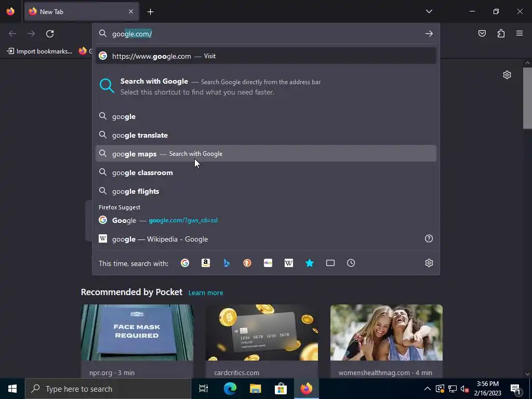532x399 pixels.
Task: Open the network tray icon
Action: [x=453, y=389]
